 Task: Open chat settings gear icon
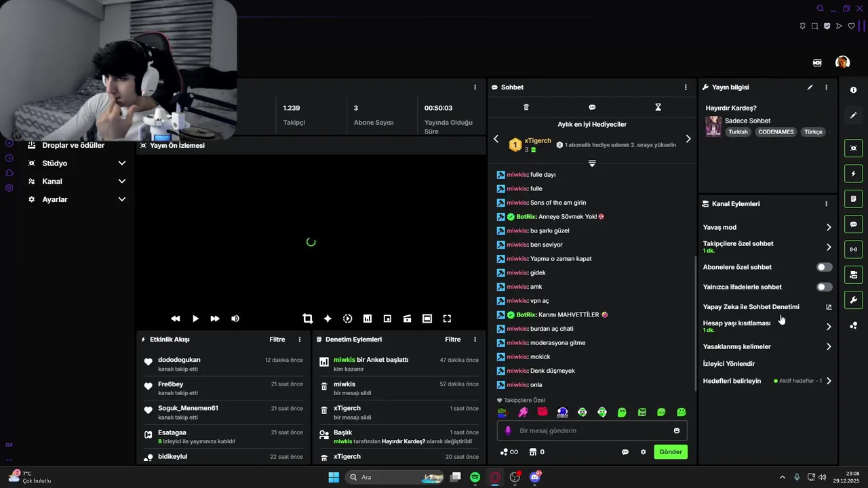click(643, 452)
